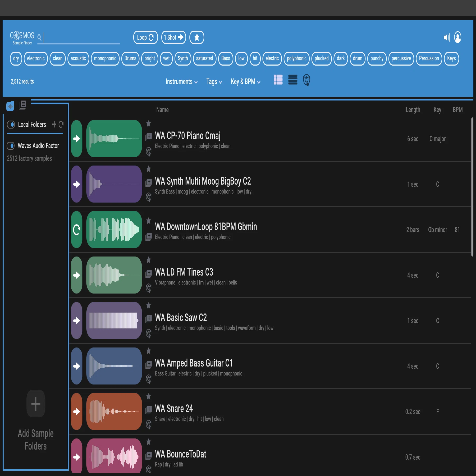
Task: Filter by the Keys tag
Action: (451, 58)
